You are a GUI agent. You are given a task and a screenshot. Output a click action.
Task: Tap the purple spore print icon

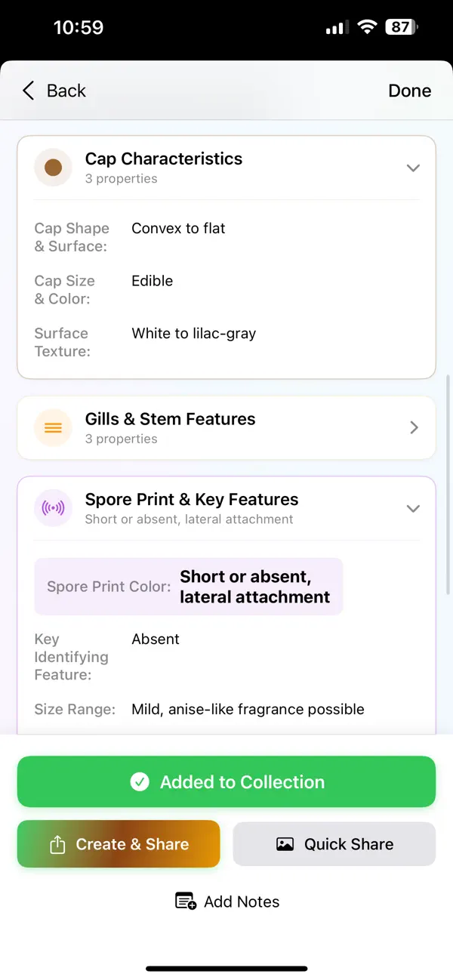point(53,508)
